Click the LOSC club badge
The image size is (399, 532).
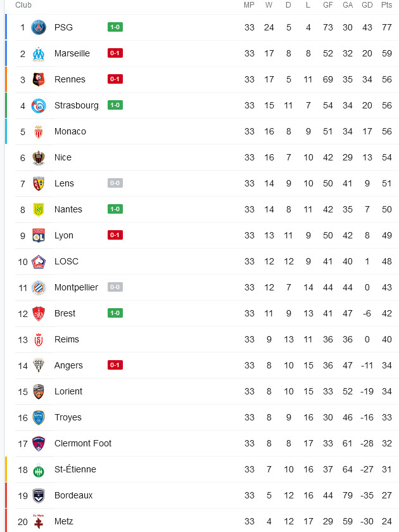tap(39, 261)
